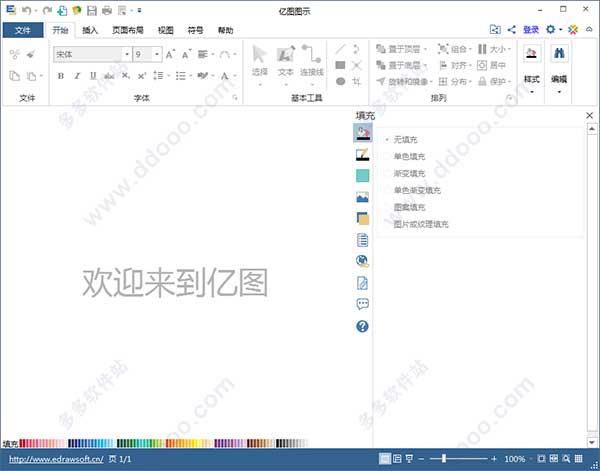Click the fill panel scrollbar down arrow
This screenshot has width=600, height=471.
click(x=592, y=442)
